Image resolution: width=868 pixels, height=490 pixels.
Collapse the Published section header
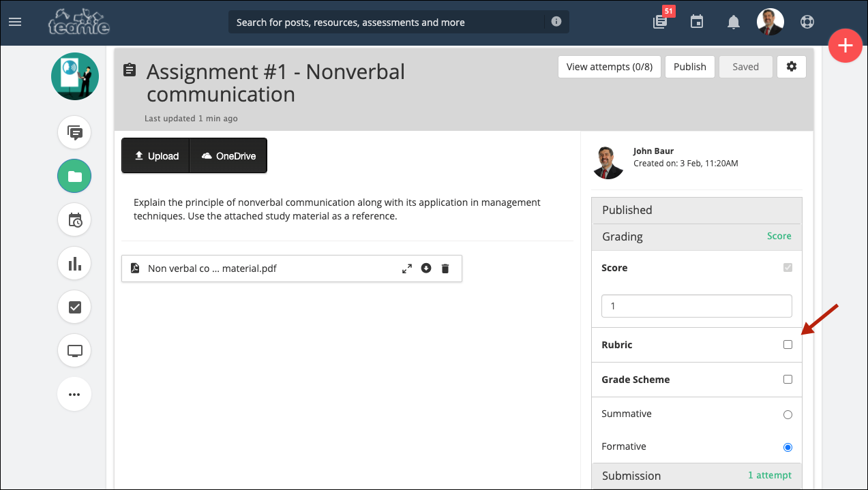pyautogui.click(x=696, y=210)
